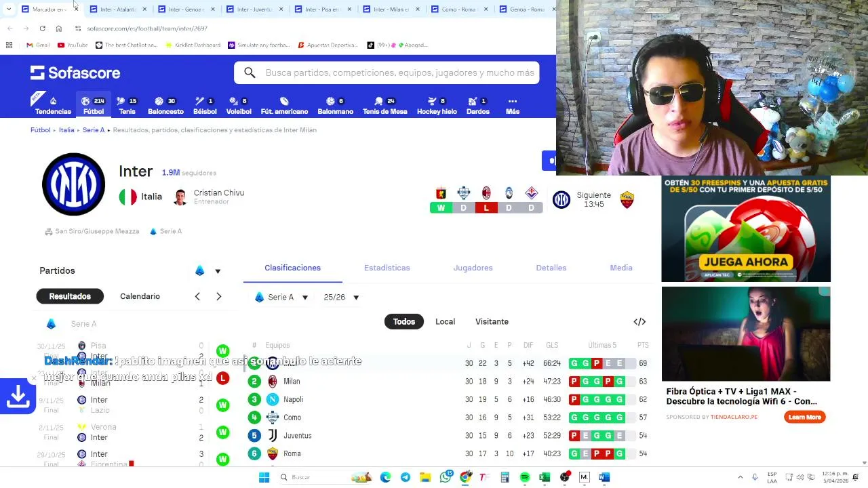The width and height of the screenshot is (868, 488).
Task: Click the Learn More ad button
Action: pos(804,417)
